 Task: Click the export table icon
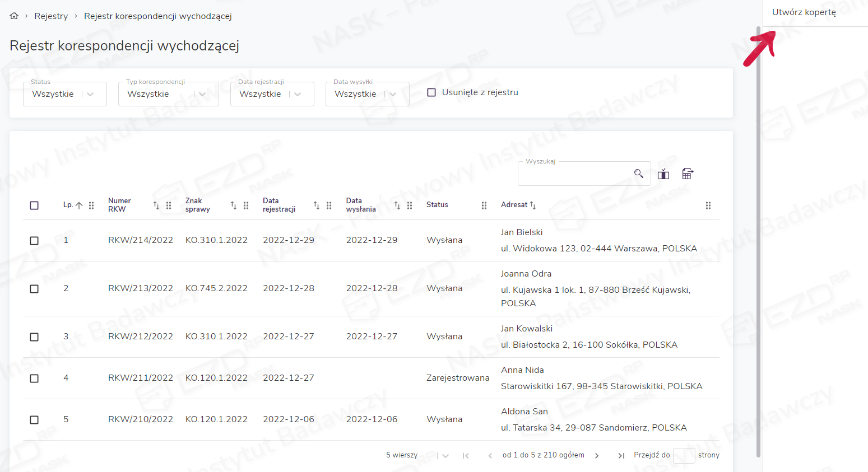coord(688,174)
